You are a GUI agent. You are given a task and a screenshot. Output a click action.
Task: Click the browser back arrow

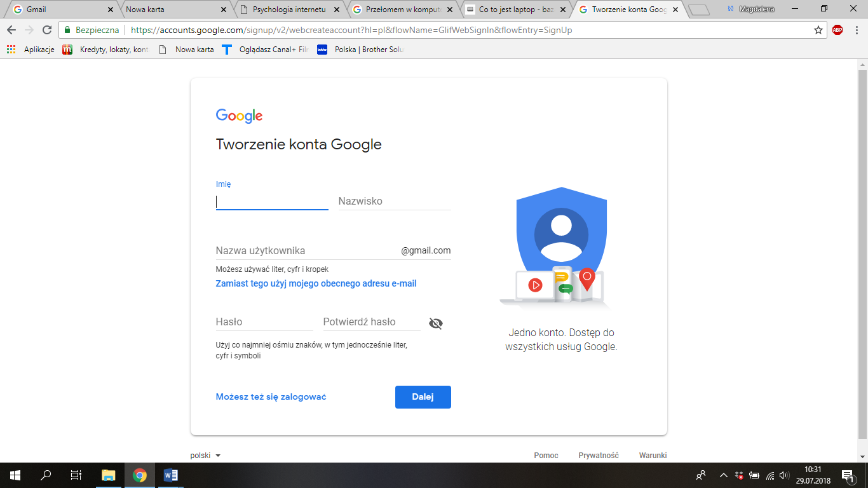[x=11, y=30]
